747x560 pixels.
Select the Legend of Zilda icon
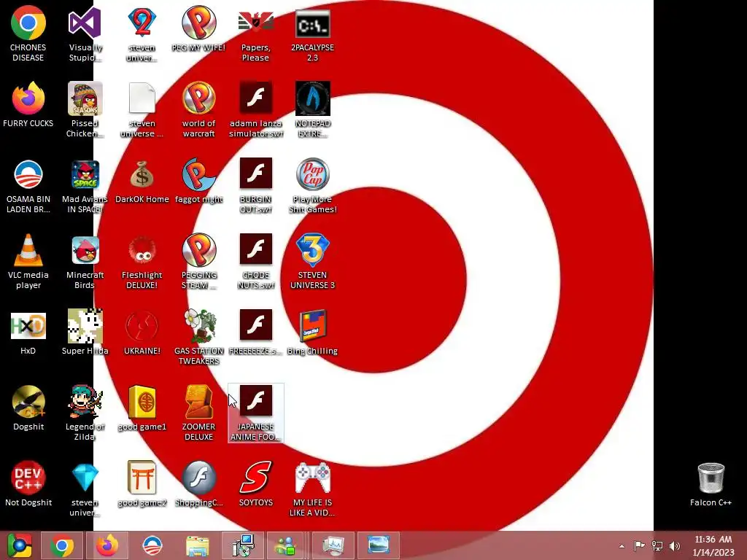point(85,413)
